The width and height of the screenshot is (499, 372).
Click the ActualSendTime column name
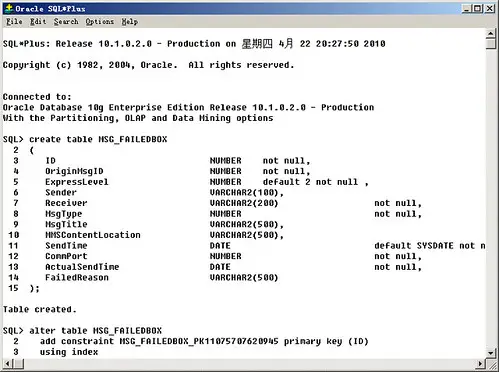point(82,267)
